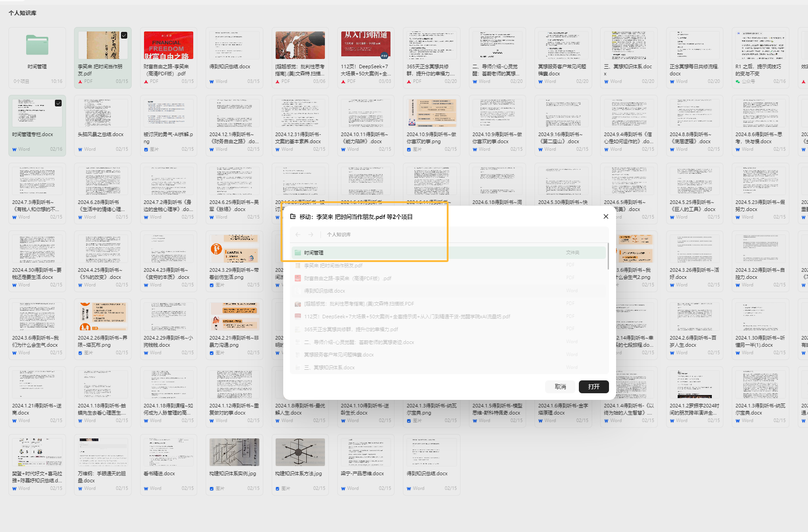Open the 梁宁-产品思维.docx file
The image size is (808, 532).
tap(366, 452)
